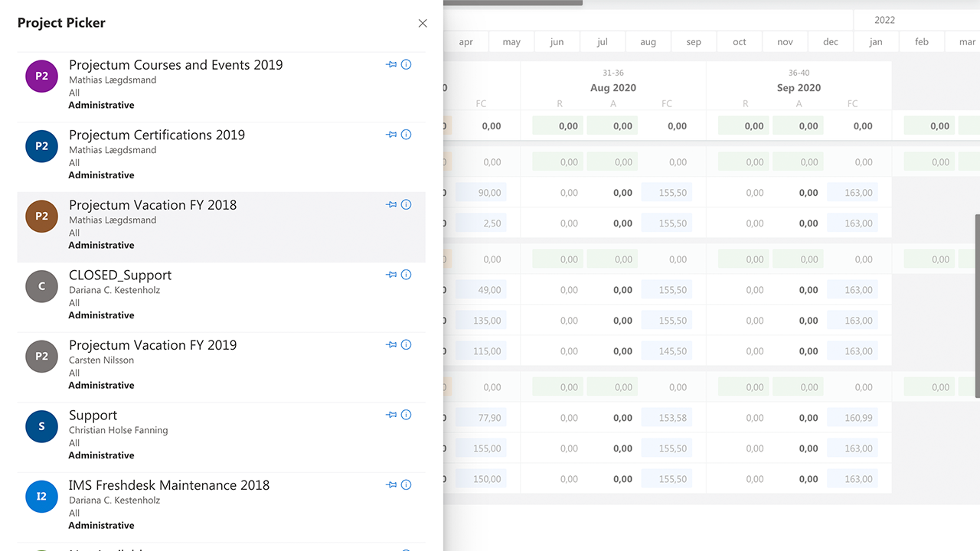980x551 pixels.
Task: Close the Project Picker panel
Action: [x=423, y=24]
